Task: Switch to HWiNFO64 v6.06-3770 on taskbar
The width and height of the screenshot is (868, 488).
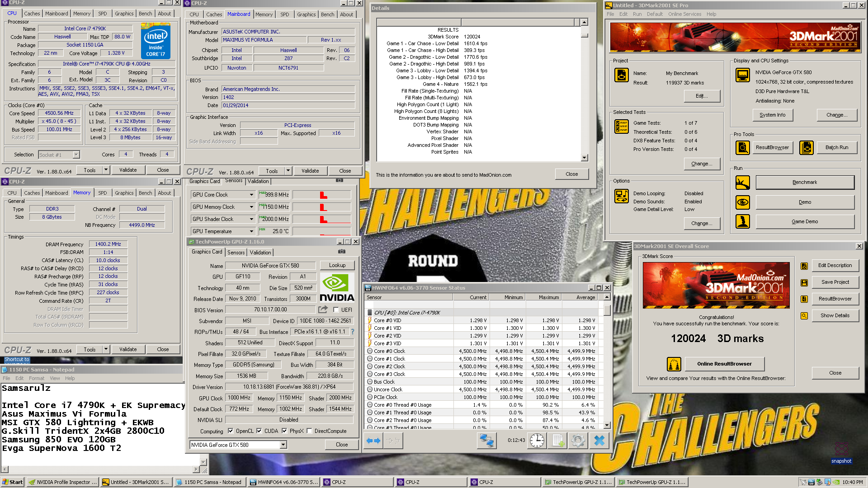Action: click(284, 482)
